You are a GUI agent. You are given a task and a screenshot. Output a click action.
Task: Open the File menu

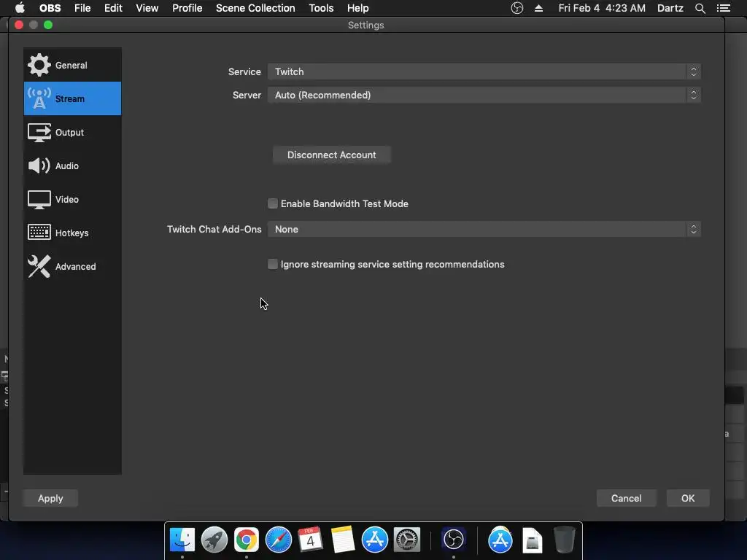coord(82,8)
